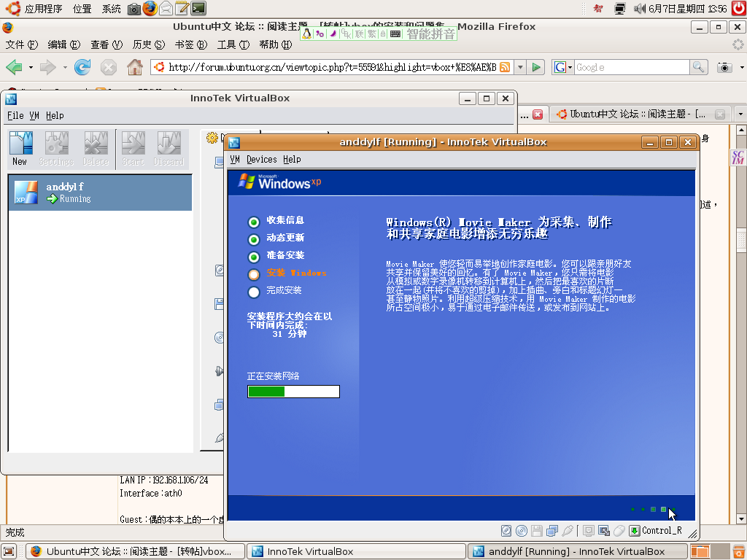
Task: Click the Start toolbar icon in VirtualBox
Action: [x=133, y=149]
